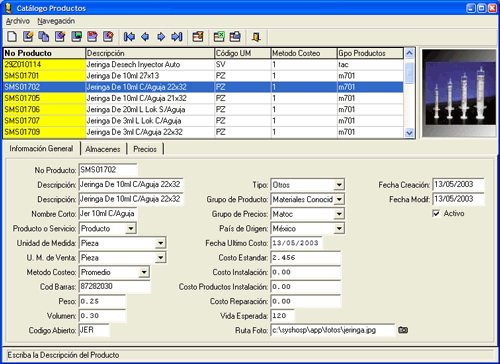This screenshot has width=500, height=364.
Task: Switch to the Almacenes tab
Action: click(x=103, y=149)
